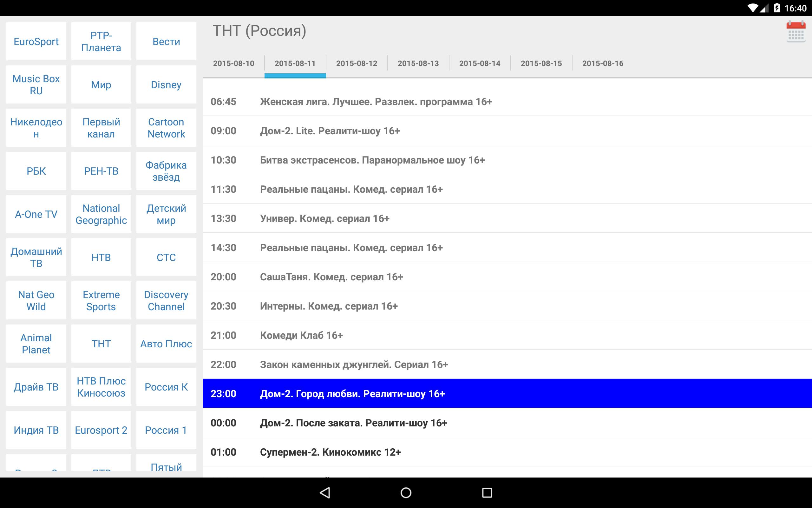
Task: Select the 06:45 Женская лига program
Action: [x=507, y=102]
